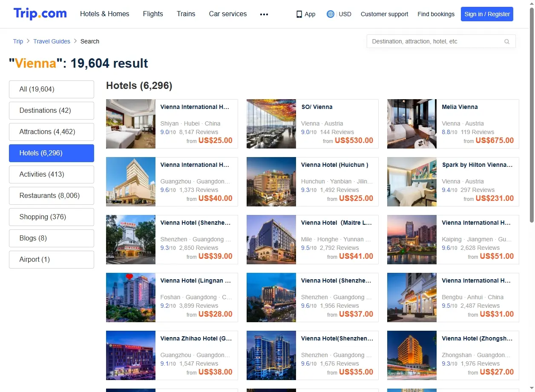Click Mile · Honghe · Yunnan location
Screen dimensions: 535x392
[x=336, y=239]
